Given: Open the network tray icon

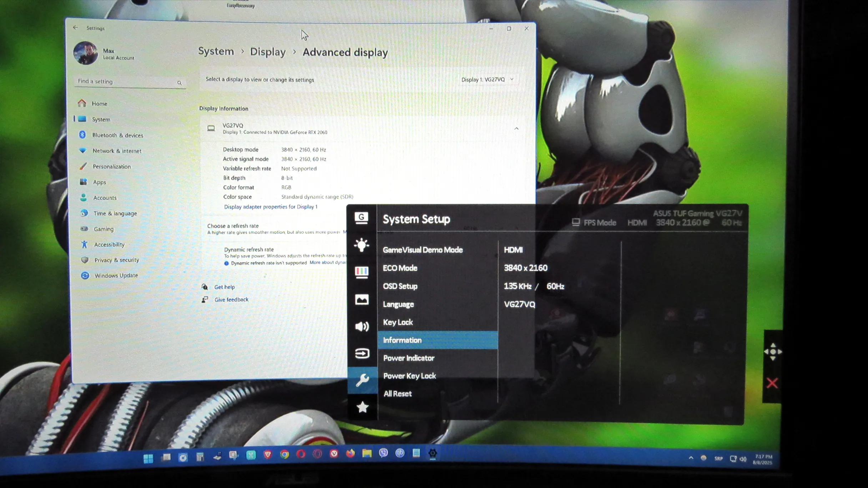Looking at the screenshot, I should pos(733,459).
